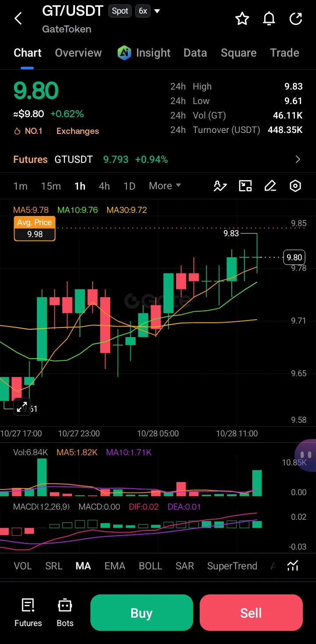Open the chart indicator drawing icon
This screenshot has height=644, width=316.
tap(220, 186)
